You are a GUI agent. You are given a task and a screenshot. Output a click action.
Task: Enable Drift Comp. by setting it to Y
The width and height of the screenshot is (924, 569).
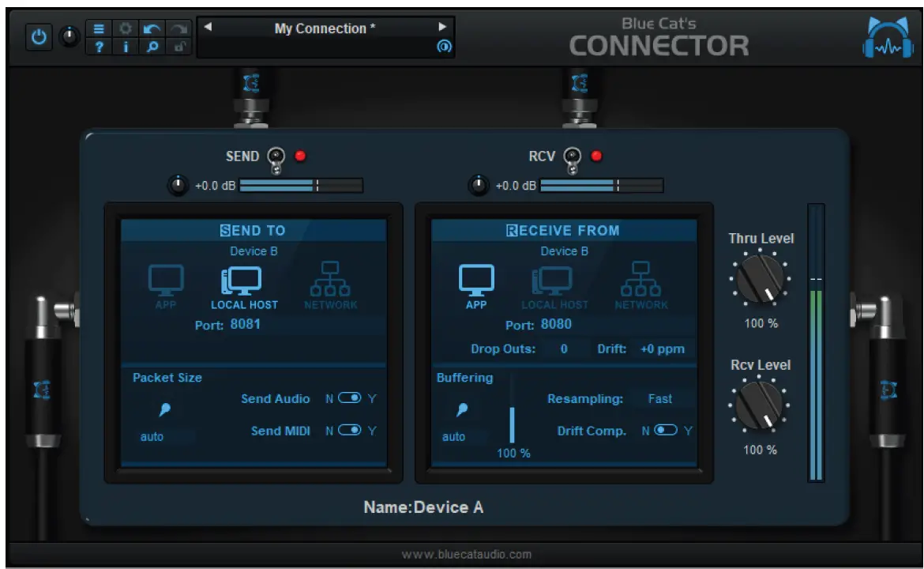[667, 431]
